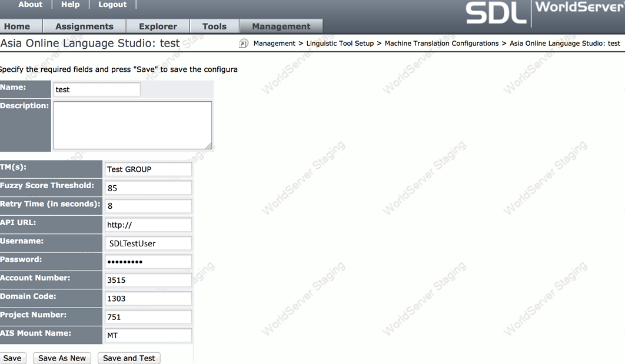The image size is (625, 364).
Task: Open the Help link
Action: 70,4
